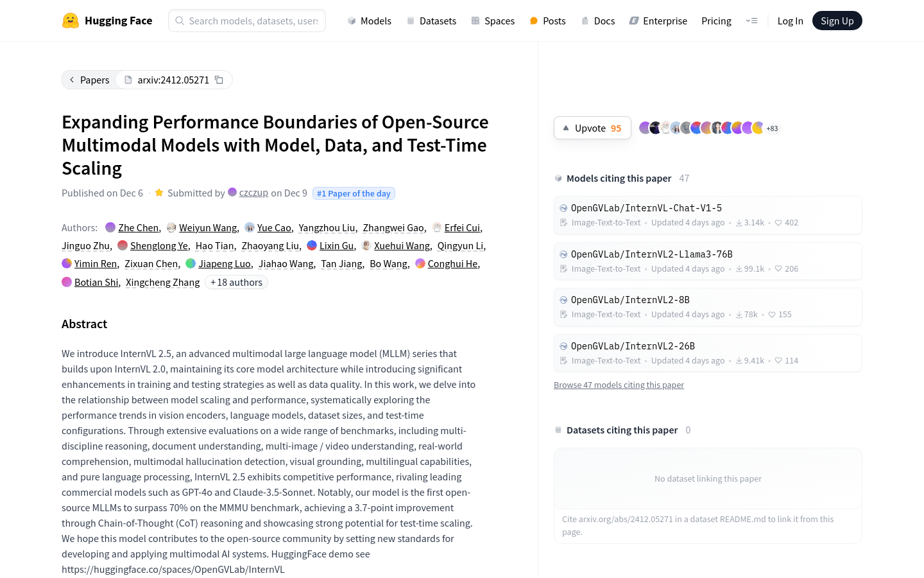
Task: Open Botian Shi author link
Action: [96, 282]
